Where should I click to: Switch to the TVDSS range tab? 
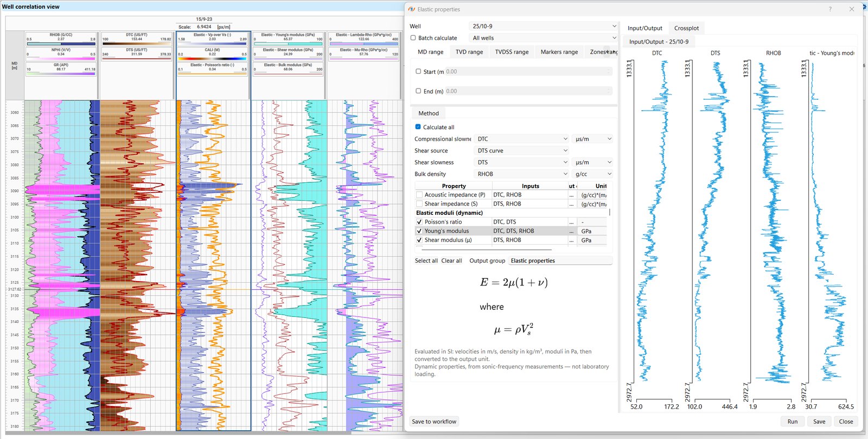point(512,52)
